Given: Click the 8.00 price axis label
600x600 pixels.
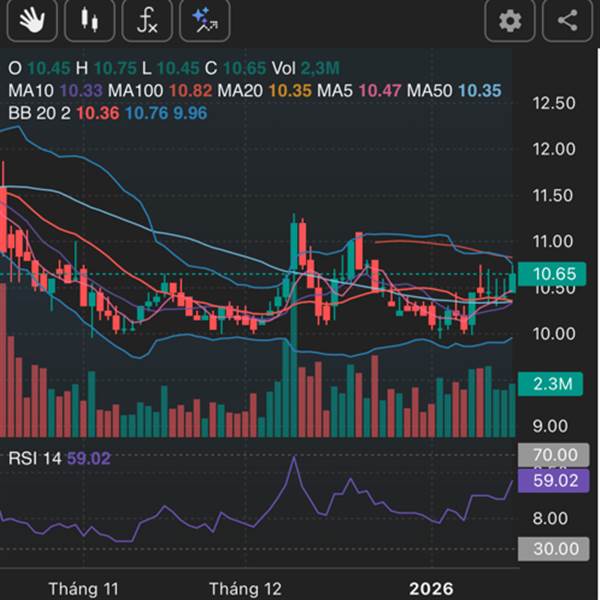Looking at the screenshot, I should [x=550, y=518].
